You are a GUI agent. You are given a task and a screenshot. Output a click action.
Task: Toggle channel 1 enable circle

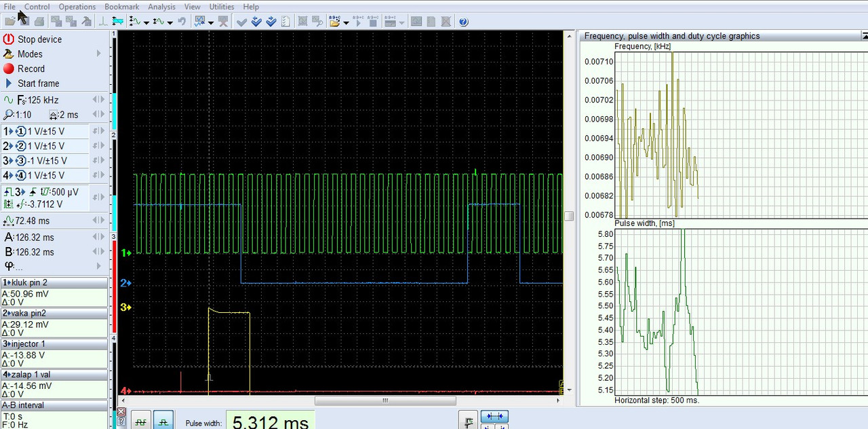click(x=20, y=131)
